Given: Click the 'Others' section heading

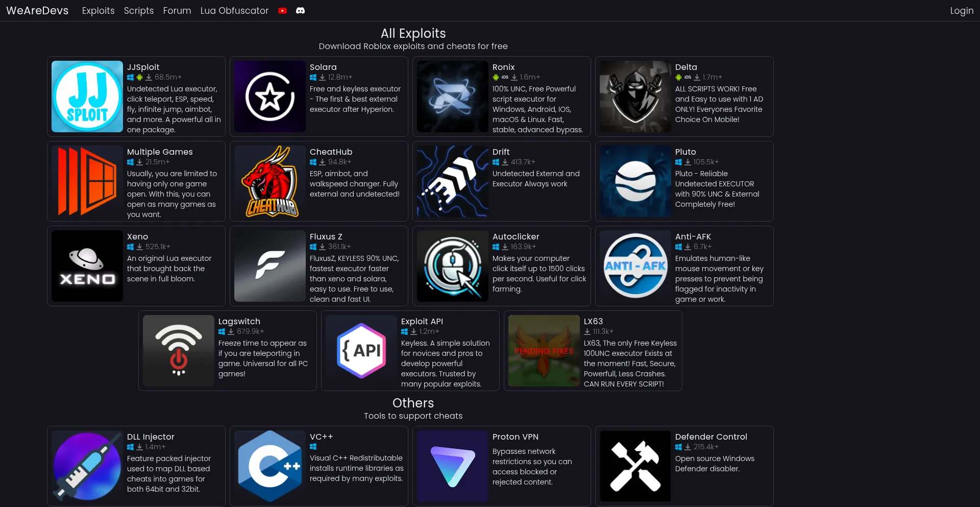Looking at the screenshot, I should (x=413, y=403).
